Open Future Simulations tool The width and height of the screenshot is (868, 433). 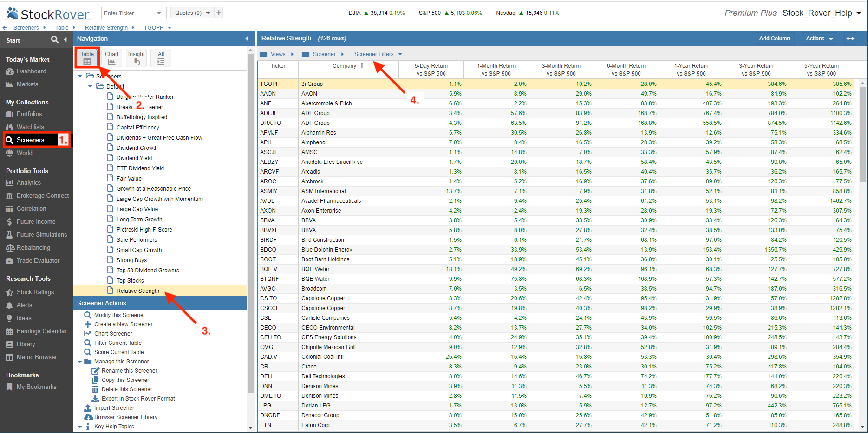(x=41, y=235)
